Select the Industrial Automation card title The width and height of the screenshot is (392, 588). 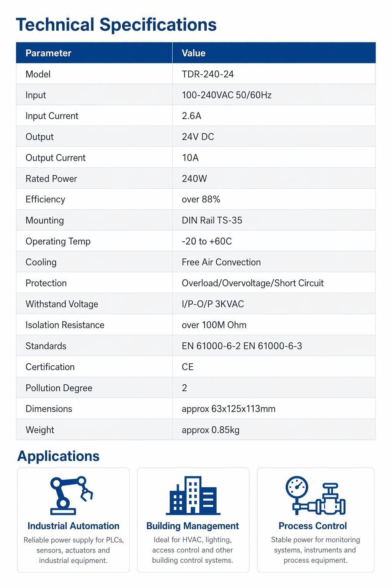[x=73, y=526]
